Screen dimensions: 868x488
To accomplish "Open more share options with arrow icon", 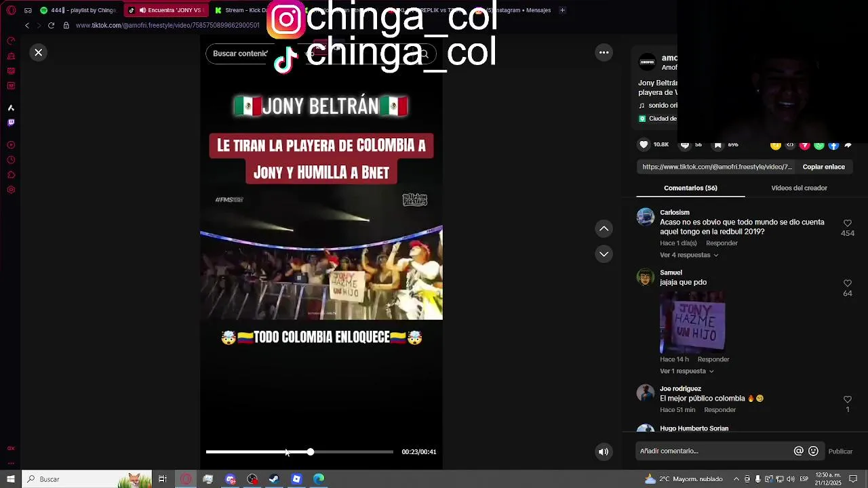I will 848,145.
